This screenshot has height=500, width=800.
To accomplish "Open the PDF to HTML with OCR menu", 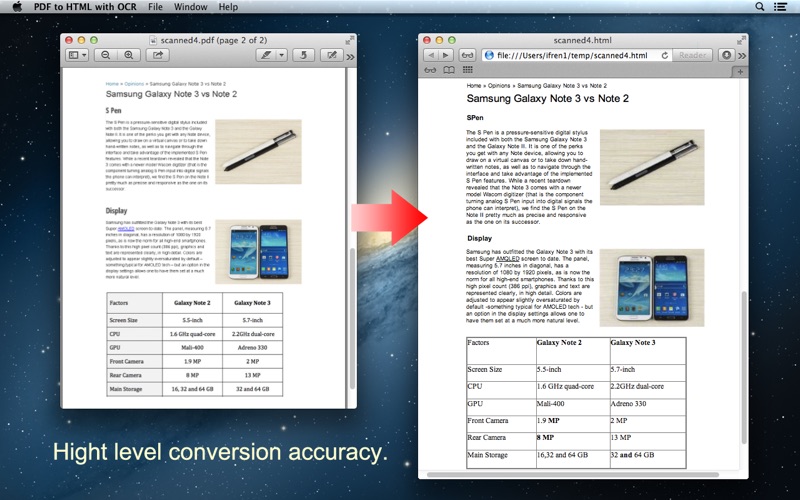I will [x=85, y=7].
